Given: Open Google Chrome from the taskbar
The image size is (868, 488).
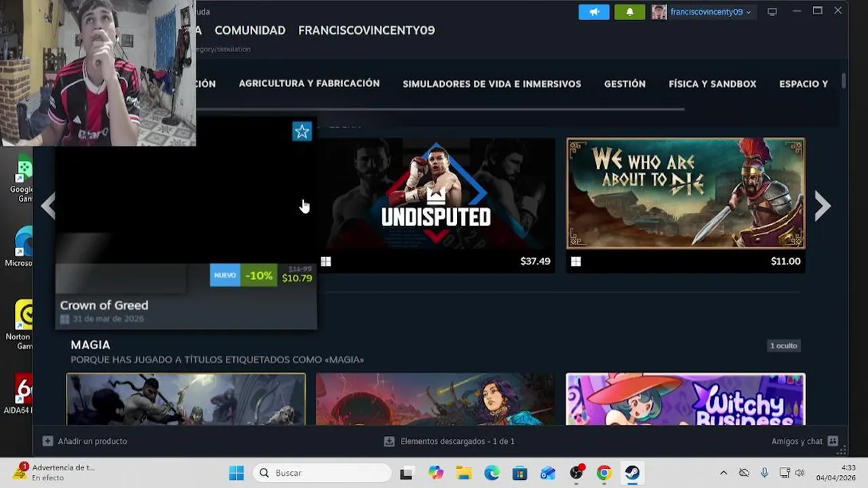Looking at the screenshot, I should (x=604, y=473).
